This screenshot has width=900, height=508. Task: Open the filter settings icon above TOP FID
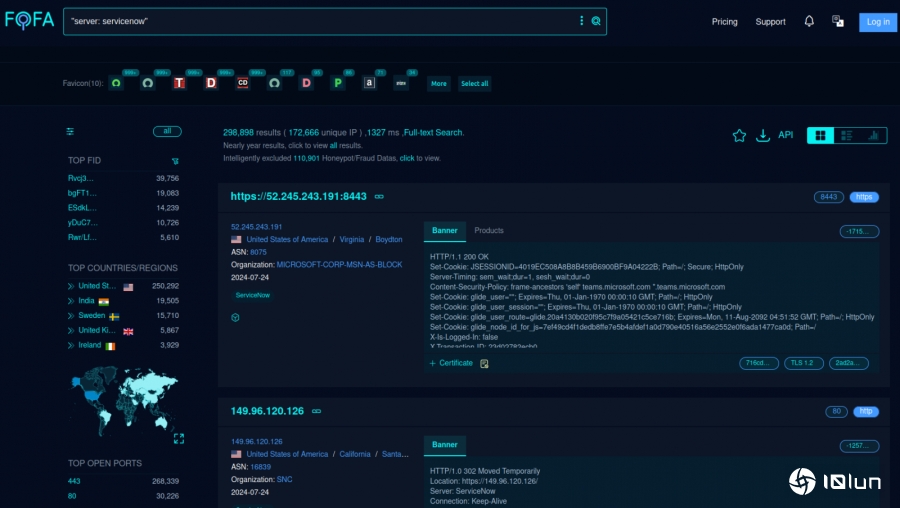[x=70, y=131]
